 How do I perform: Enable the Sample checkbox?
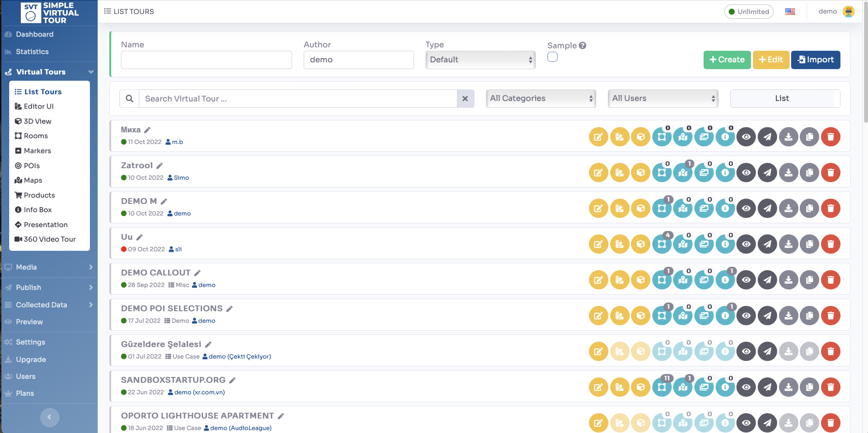pyautogui.click(x=552, y=57)
